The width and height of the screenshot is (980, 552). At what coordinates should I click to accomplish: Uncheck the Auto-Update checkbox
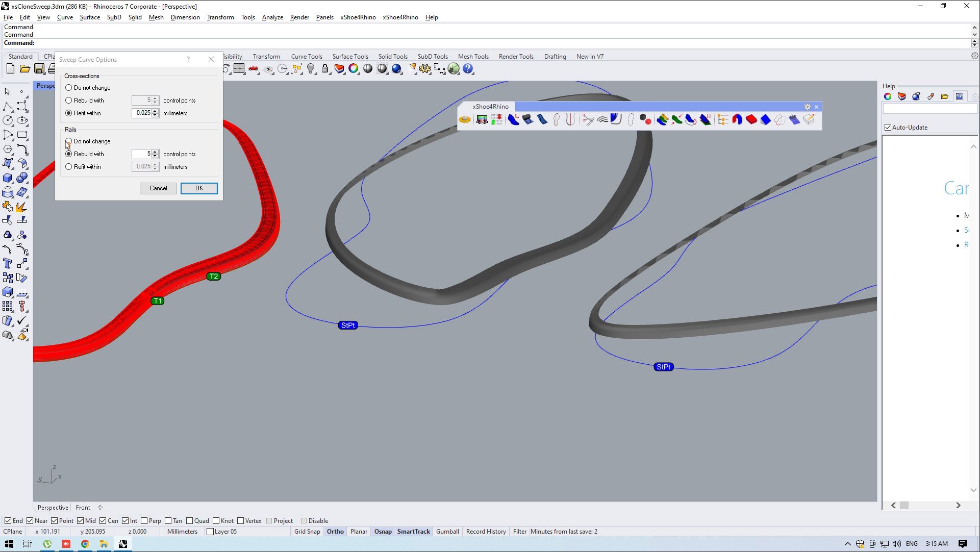tap(888, 128)
